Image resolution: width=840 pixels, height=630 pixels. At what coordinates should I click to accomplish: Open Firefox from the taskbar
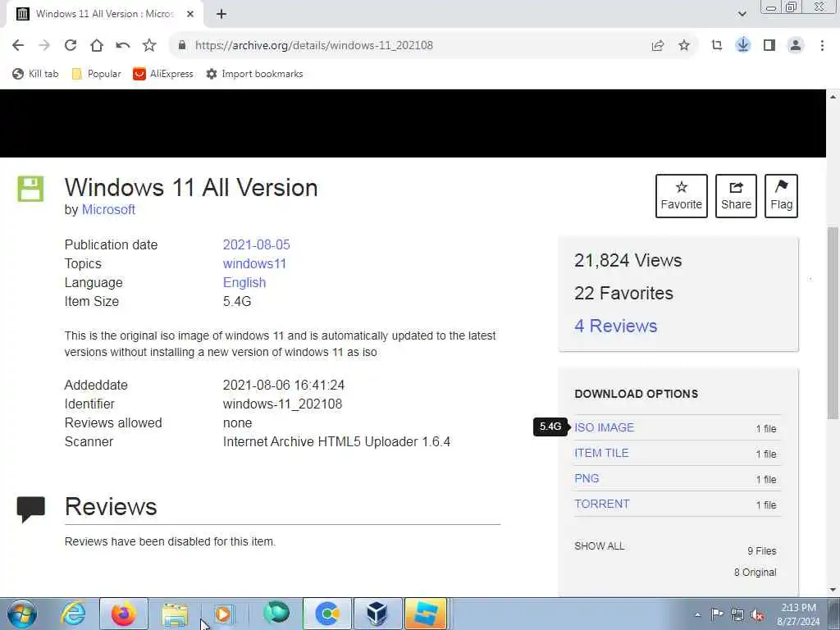tap(124, 614)
